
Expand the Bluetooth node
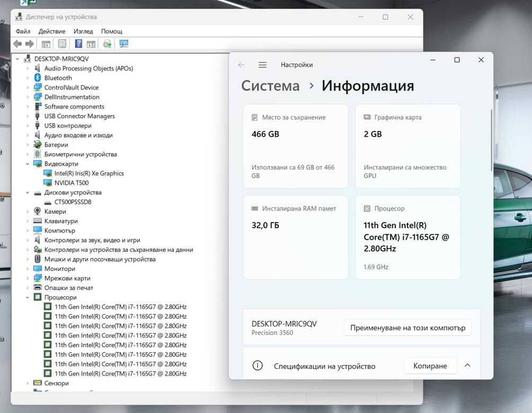click(x=28, y=78)
